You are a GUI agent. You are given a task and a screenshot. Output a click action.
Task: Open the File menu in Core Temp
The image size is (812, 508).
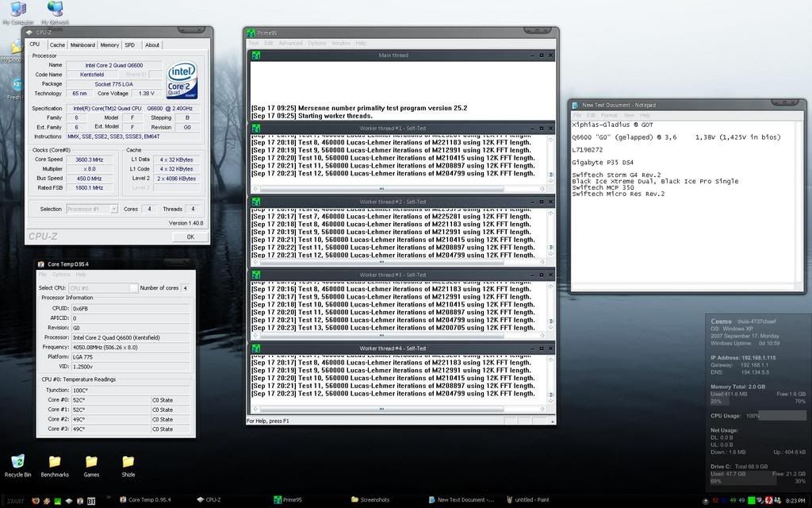click(43, 274)
